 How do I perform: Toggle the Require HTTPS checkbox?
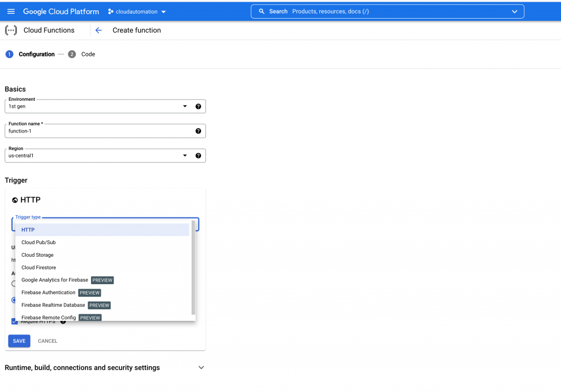coord(14,321)
